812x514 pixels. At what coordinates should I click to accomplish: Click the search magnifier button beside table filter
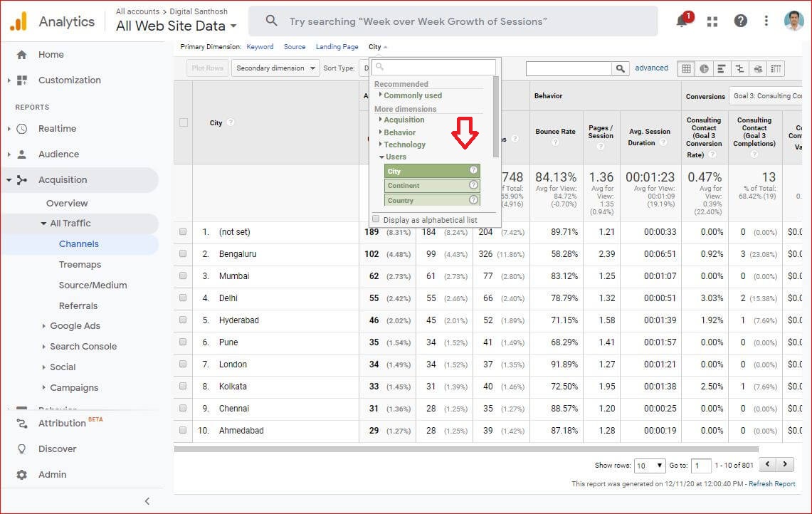[621, 68]
